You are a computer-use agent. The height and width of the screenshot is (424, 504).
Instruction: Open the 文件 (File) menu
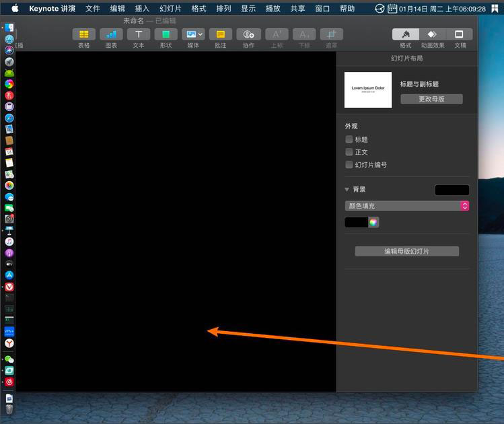pyautogui.click(x=93, y=8)
